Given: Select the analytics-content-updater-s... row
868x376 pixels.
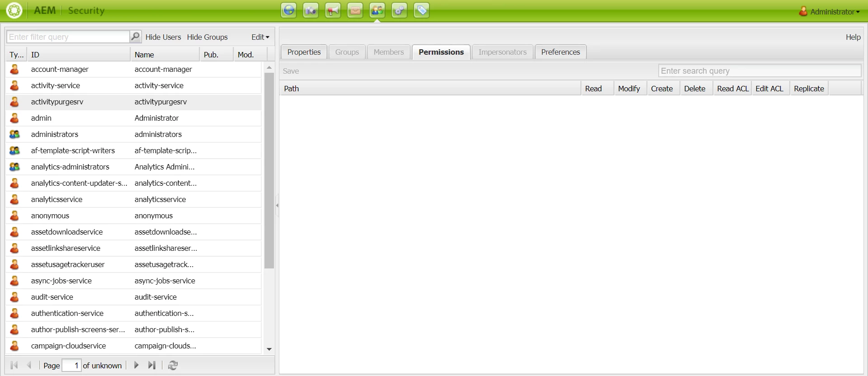Looking at the screenshot, I should (133, 183).
